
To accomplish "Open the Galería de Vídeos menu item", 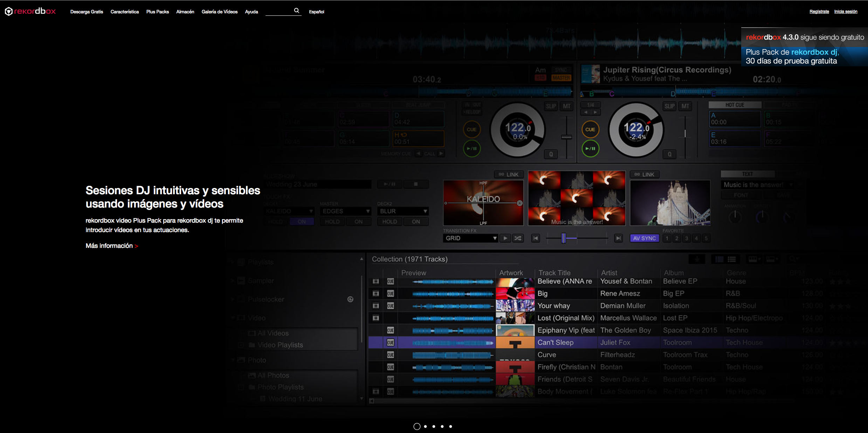I will (220, 12).
